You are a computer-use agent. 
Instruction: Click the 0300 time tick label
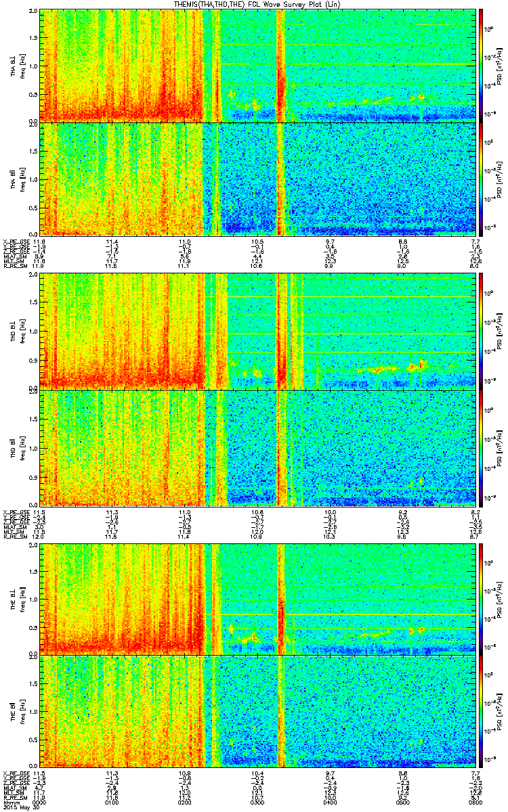pyautogui.click(x=258, y=803)
